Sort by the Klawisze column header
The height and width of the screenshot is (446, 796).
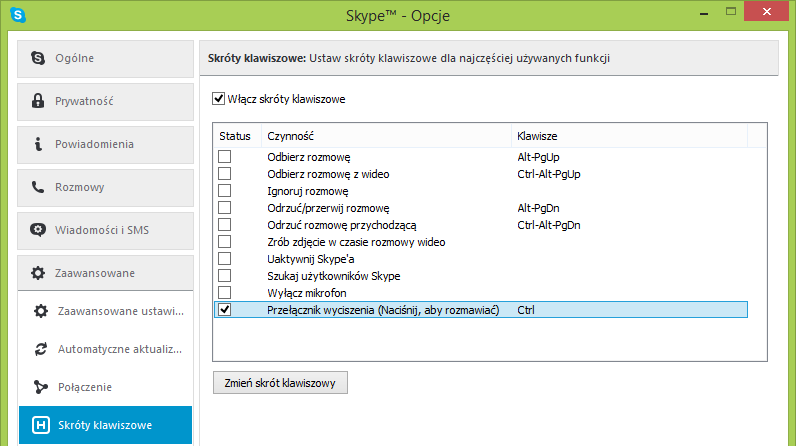click(x=629, y=136)
